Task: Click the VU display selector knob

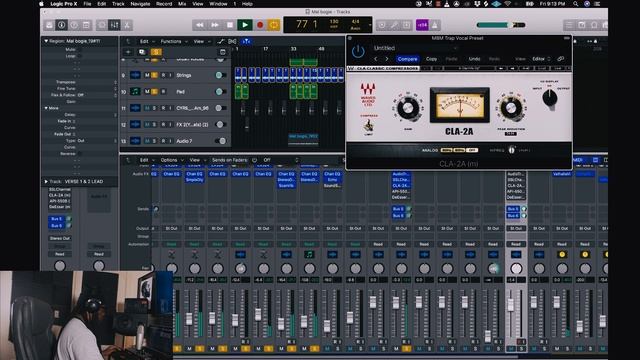Action: (550, 98)
